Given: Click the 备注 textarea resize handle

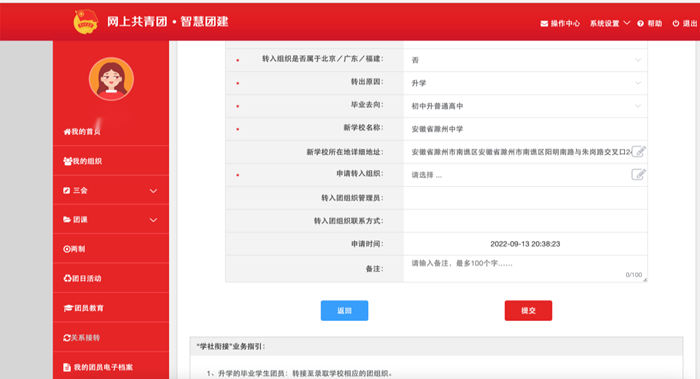Looking at the screenshot, I should click(x=645, y=279).
